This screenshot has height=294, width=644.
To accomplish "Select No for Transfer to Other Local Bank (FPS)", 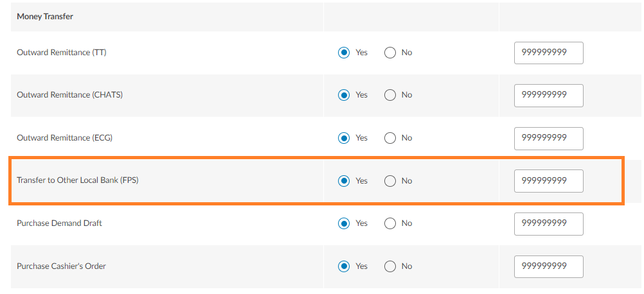I will (390, 181).
